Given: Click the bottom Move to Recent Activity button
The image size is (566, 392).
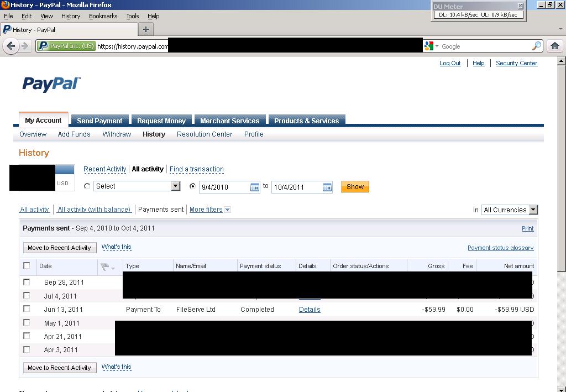Looking at the screenshot, I should coord(60,368).
